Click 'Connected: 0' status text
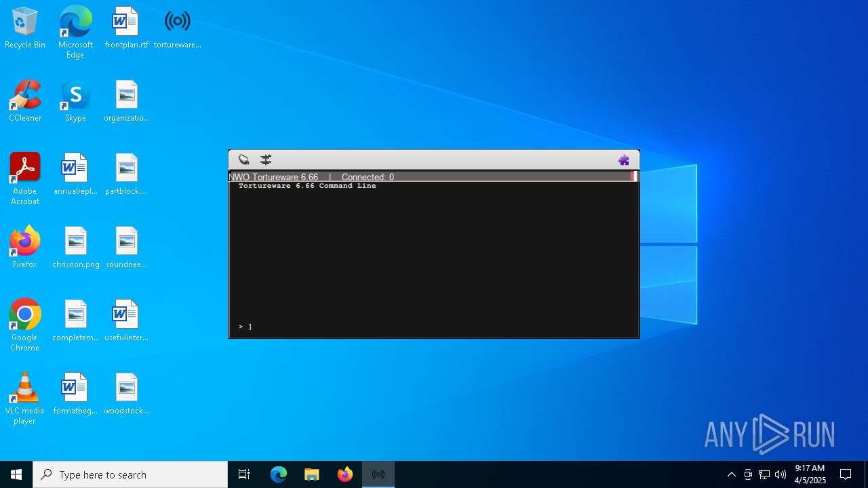Viewport: 868px width, 488px height. [x=368, y=177]
